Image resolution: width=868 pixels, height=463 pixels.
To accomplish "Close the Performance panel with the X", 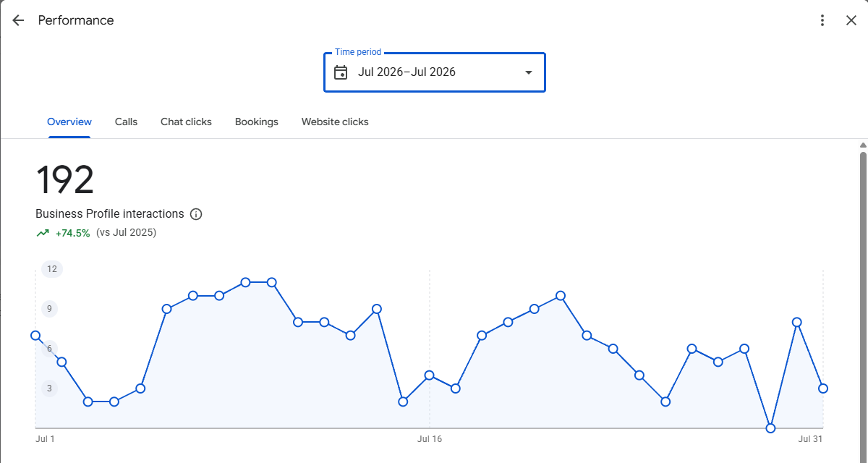I will click(851, 20).
